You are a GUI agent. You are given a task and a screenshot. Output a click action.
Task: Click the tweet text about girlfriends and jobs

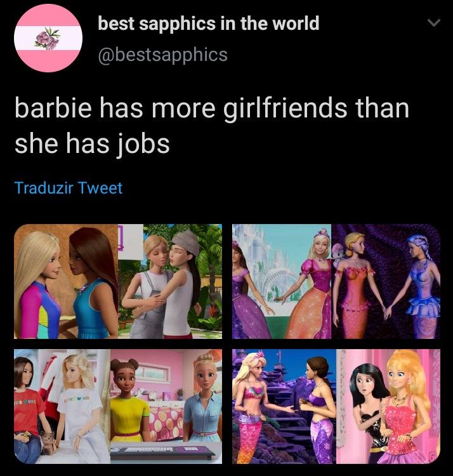tap(212, 126)
